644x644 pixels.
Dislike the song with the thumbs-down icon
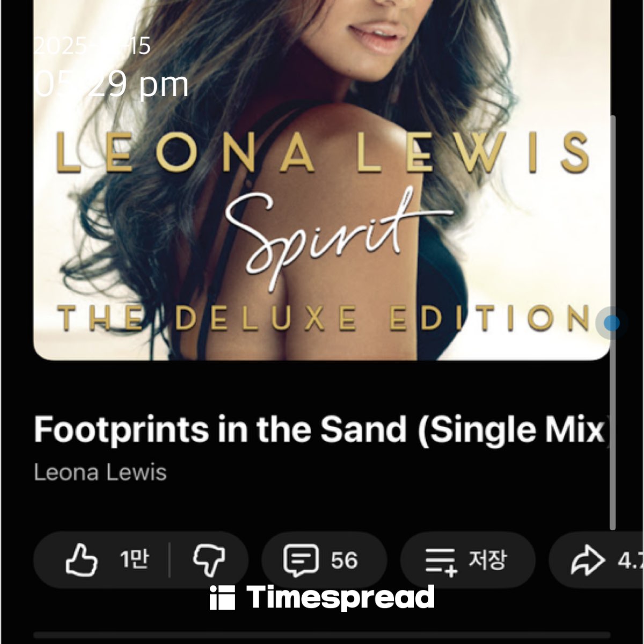(x=209, y=560)
